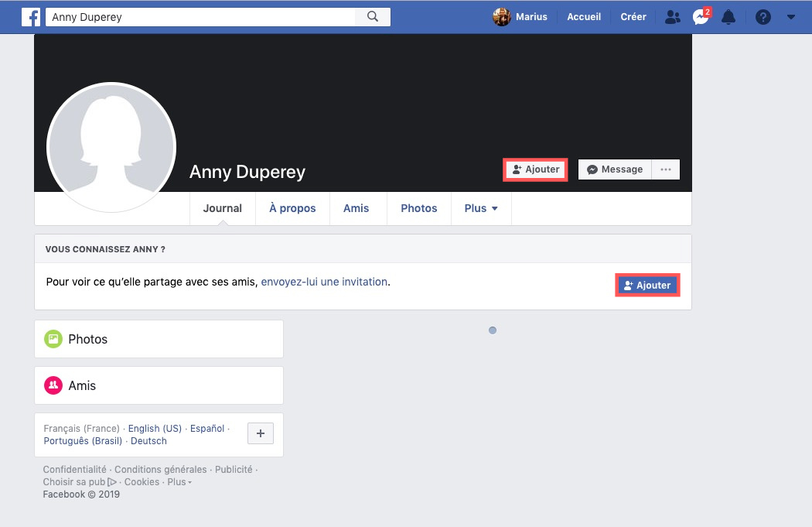Open Choisir sa pub footer link
The image size is (812, 527).
[x=80, y=482]
